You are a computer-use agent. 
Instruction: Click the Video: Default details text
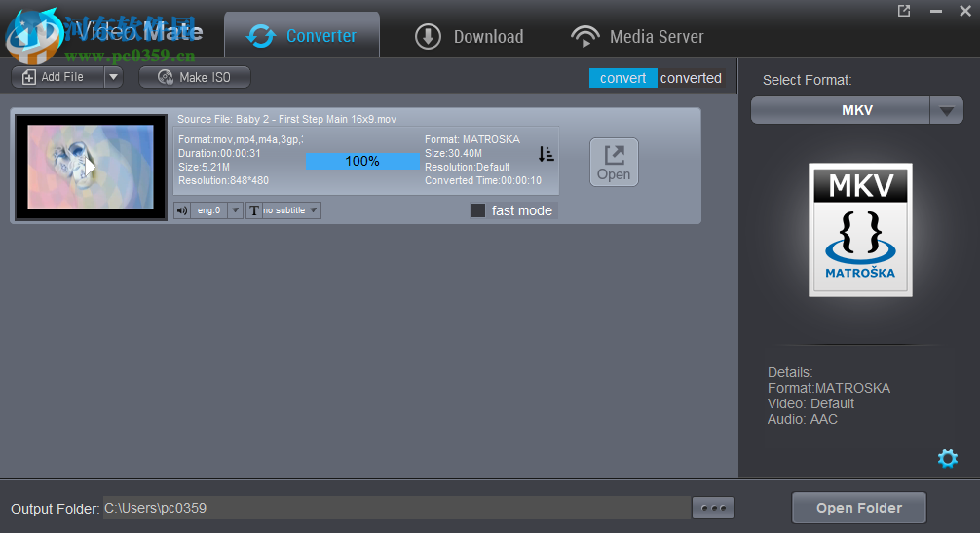coord(810,403)
